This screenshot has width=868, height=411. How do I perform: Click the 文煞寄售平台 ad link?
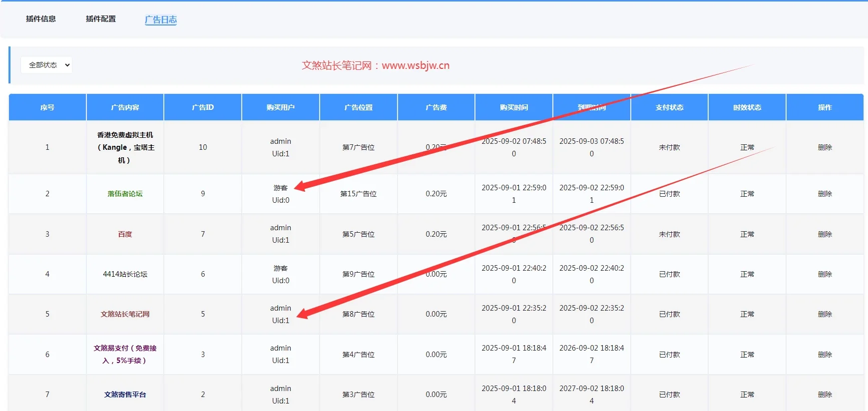(x=125, y=395)
